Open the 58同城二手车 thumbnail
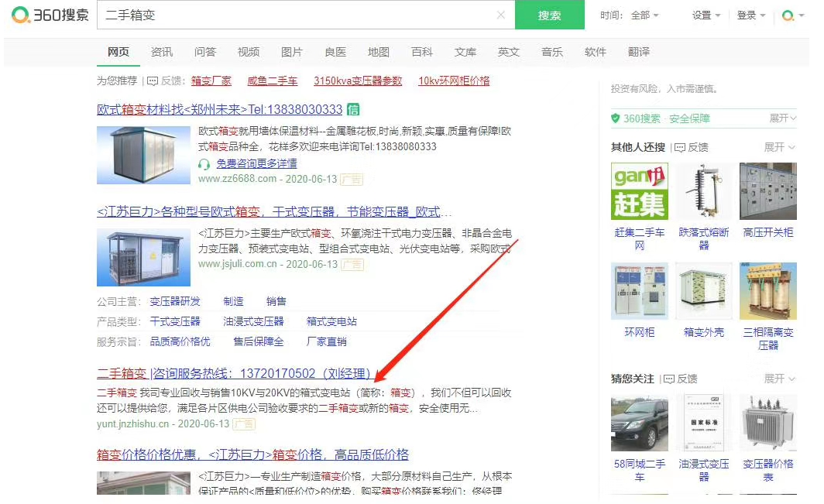The width and height of the screenshot is (824, 504). 640,423
